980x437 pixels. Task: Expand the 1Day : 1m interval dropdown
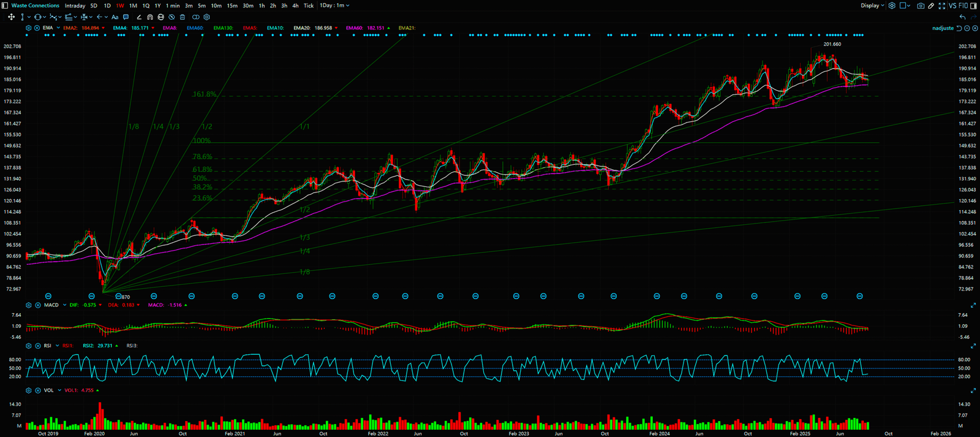334,6
